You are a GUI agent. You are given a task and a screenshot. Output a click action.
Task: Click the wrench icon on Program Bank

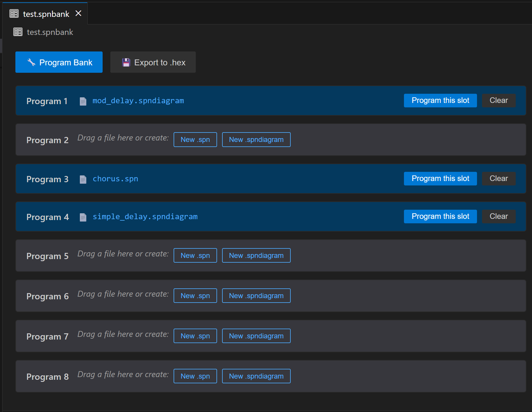(x=31, y=62)
